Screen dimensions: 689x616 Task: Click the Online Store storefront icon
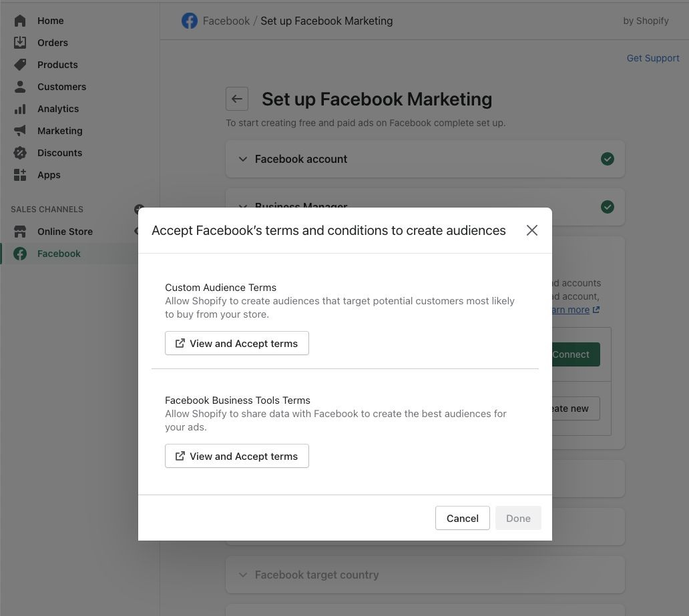(x=20, y=232)
